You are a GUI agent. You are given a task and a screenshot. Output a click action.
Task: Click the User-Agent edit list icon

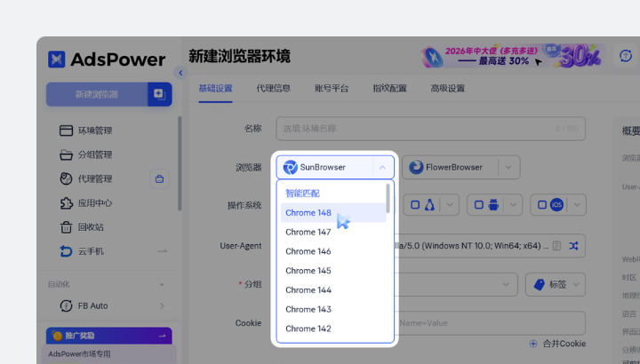pos(556,246)
